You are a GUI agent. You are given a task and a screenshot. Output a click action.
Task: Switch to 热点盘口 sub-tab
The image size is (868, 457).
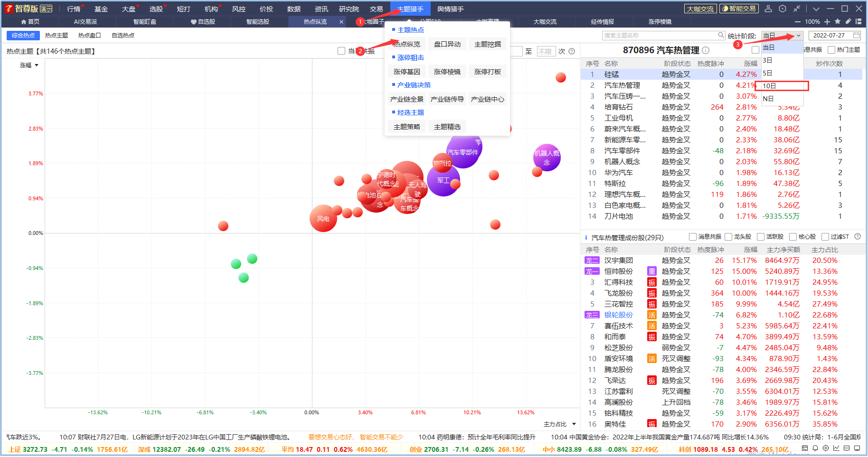click(90, 36)
